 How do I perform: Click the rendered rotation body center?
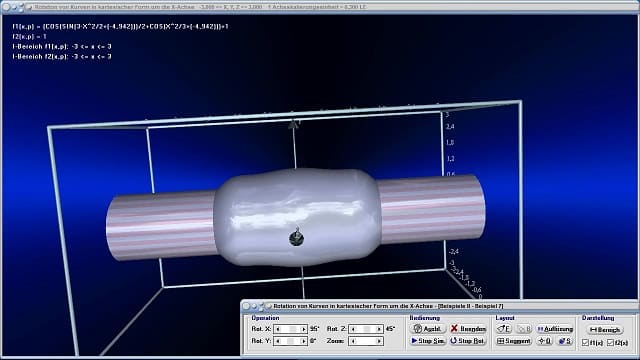click(297, 218)
